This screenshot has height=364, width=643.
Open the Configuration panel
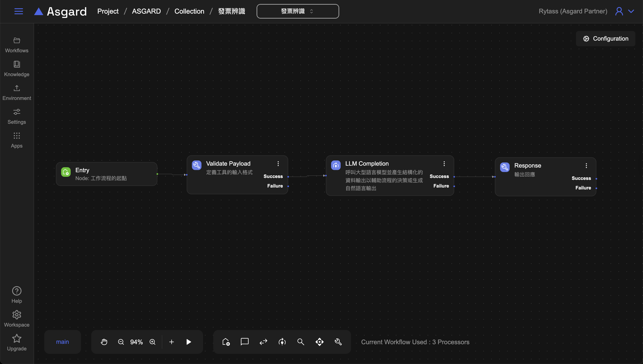point(606,38)
